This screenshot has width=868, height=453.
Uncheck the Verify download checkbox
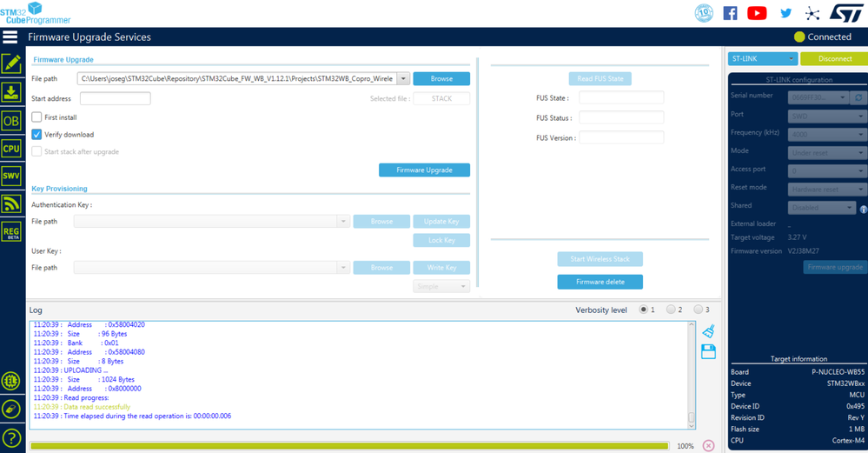tap(36, 135)
